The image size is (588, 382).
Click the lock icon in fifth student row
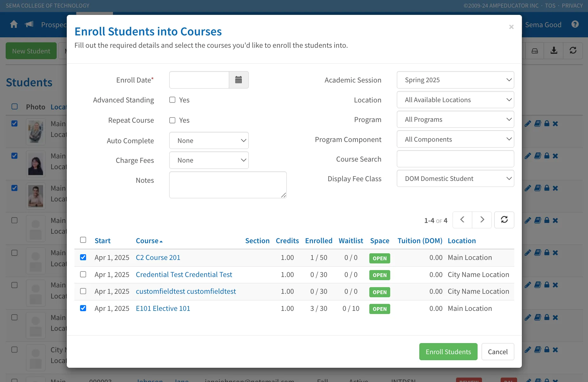(x=547, y=253)
